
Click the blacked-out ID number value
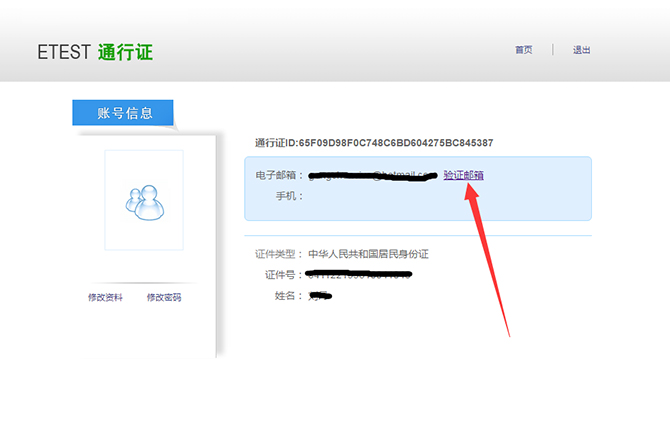coord(359,274)
